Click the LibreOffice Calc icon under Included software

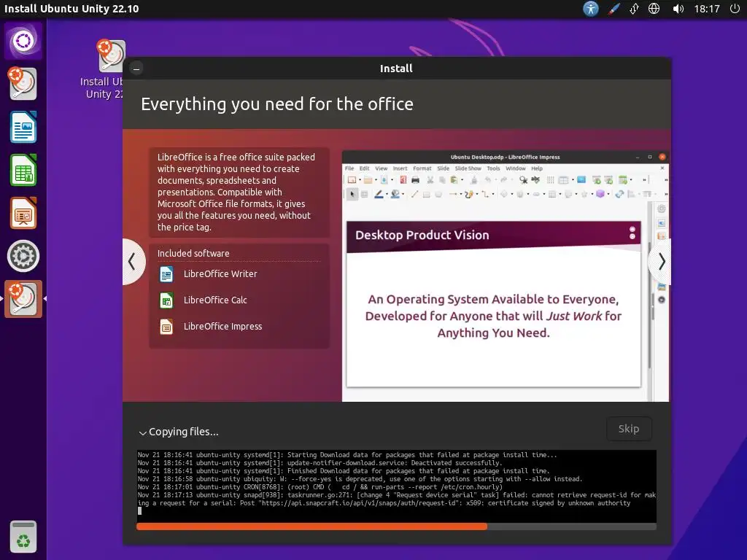point(166,300)
